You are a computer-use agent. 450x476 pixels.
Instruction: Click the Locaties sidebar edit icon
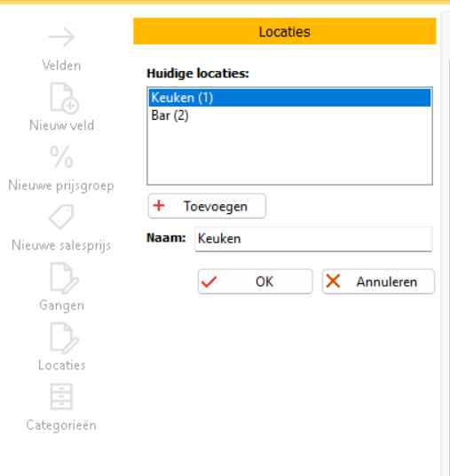(x=64, y=337)
